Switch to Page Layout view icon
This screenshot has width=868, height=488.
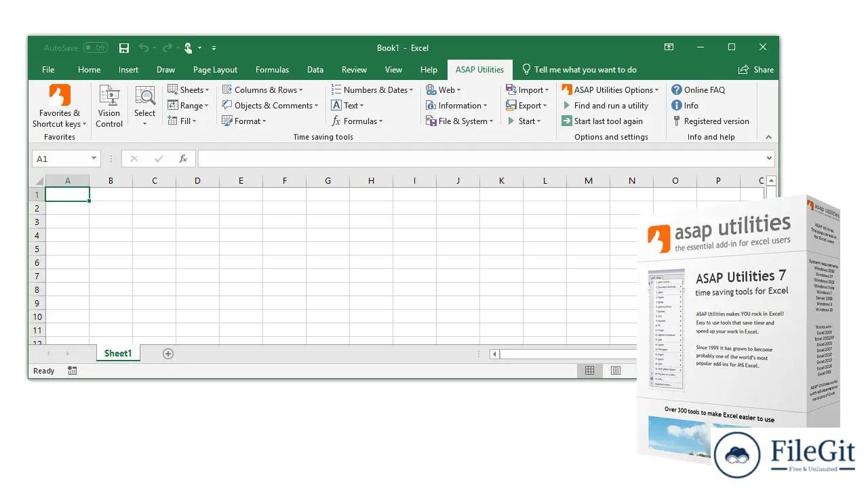tap(615, 371)
